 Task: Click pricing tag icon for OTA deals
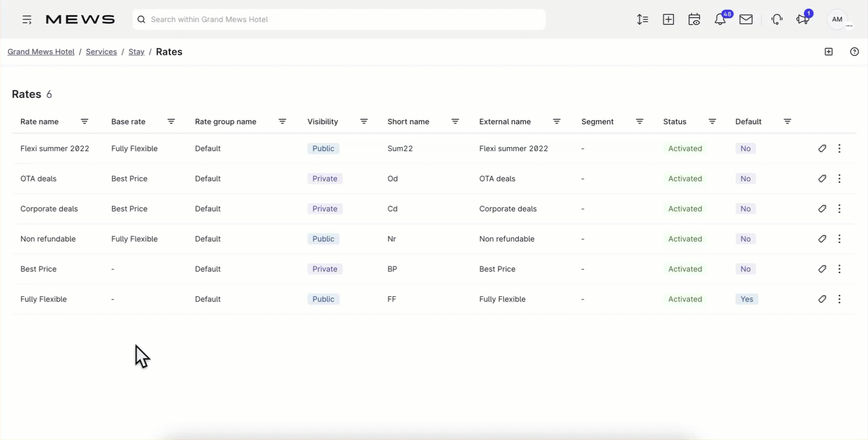point(822,179)
